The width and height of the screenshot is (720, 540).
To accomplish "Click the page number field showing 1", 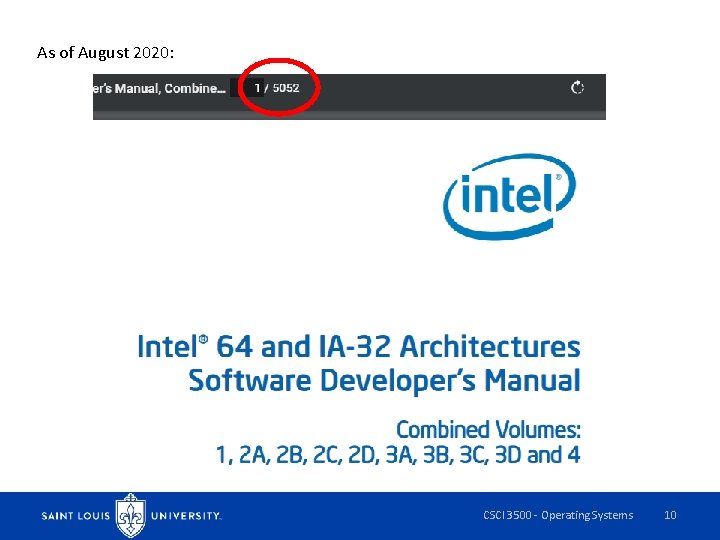I will coord(248,88).
